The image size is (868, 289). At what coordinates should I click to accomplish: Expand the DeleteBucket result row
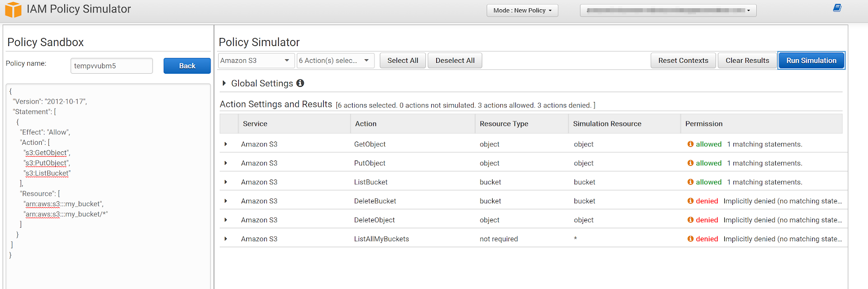(x=226, y=201)
